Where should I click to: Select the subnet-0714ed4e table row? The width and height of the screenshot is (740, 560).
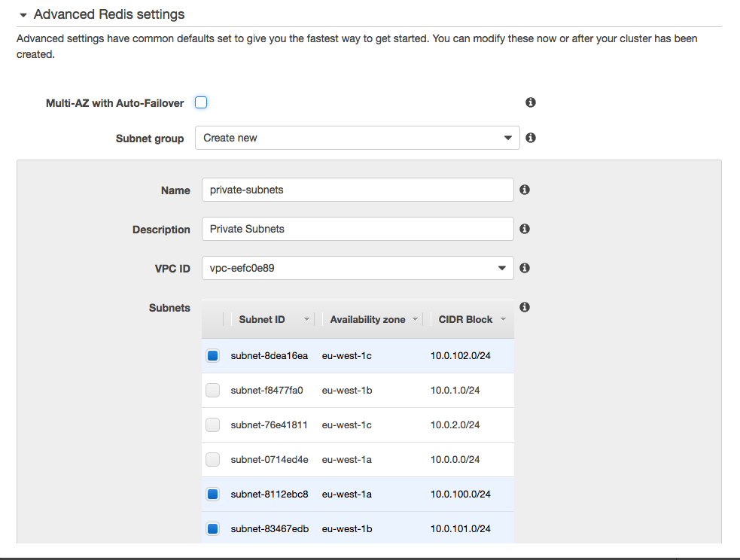(358, 459)
